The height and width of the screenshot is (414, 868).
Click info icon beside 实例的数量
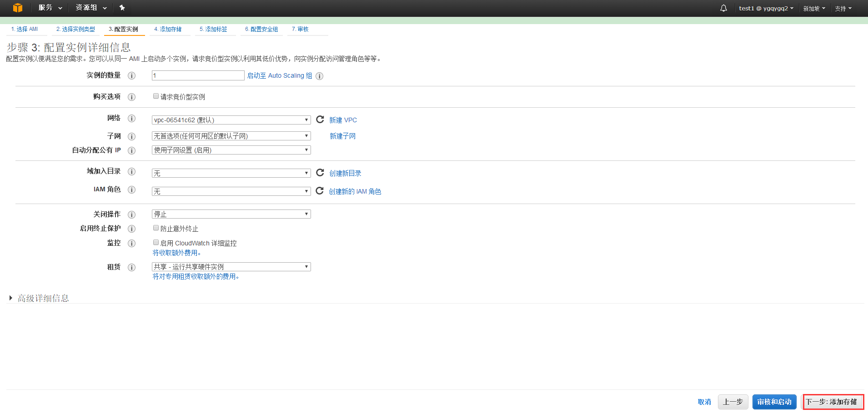[x=131, y=75]
